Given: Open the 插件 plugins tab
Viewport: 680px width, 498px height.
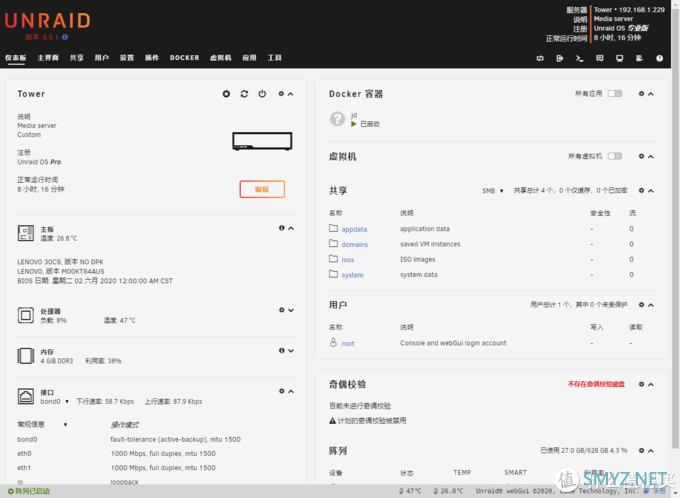Looking at the screenshot, I should point(152,58).
